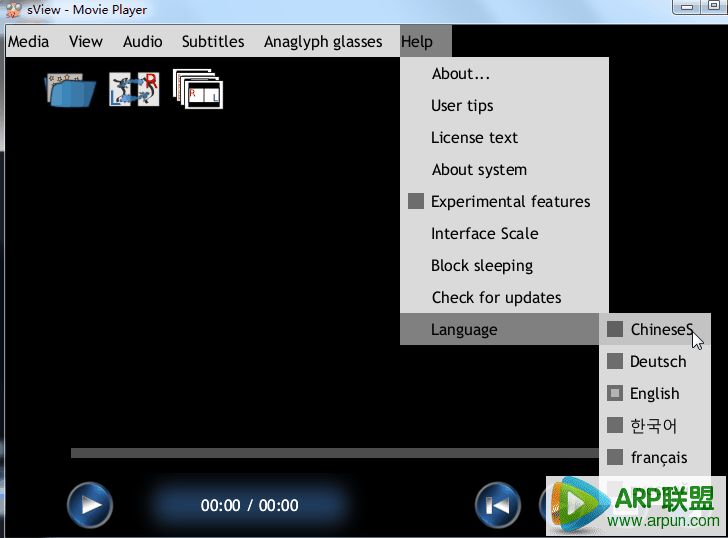
Task: Close the open Help menu
Action: [425, 41]
